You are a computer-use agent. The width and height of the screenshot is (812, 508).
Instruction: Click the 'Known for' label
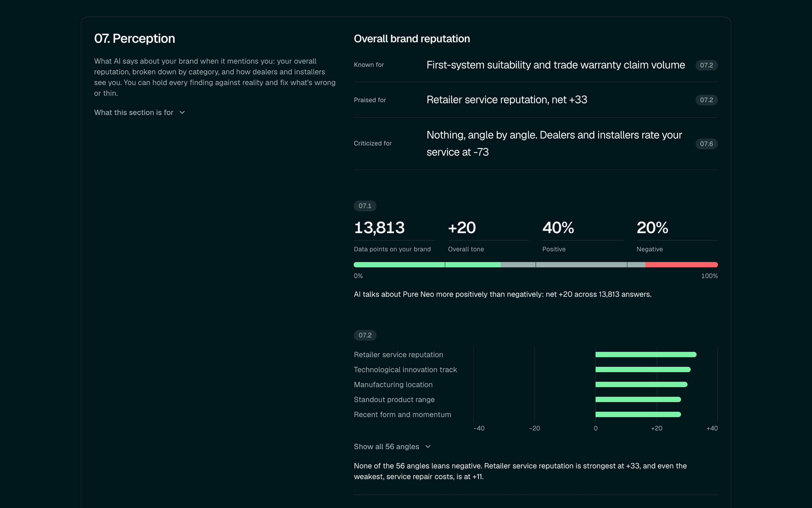point(369,65)
